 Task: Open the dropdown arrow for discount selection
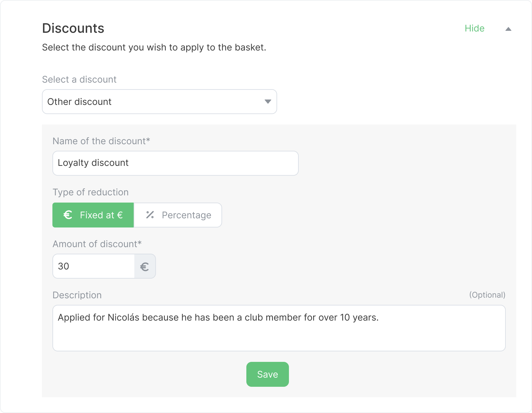pyautogui.click(x=268, y=102)
